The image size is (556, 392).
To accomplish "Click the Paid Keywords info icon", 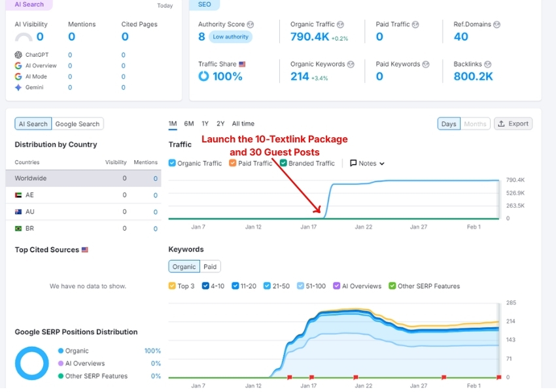I will [426, 64].
